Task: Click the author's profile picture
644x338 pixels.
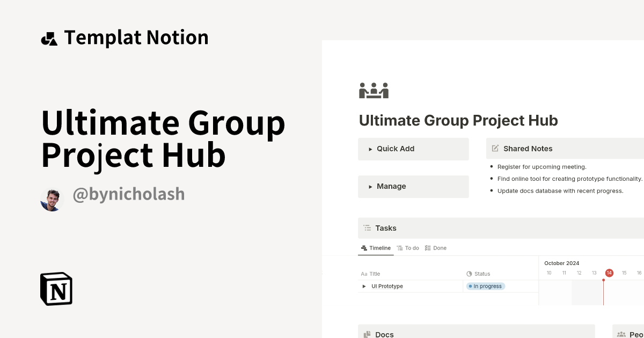Action: pos(52,199)
